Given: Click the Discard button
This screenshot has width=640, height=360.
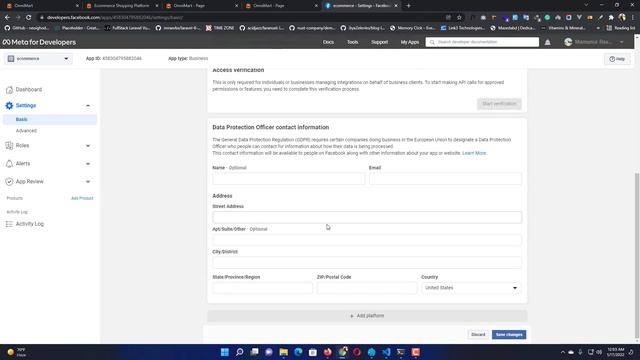Looking at the screenshot, I should point(478,335).
